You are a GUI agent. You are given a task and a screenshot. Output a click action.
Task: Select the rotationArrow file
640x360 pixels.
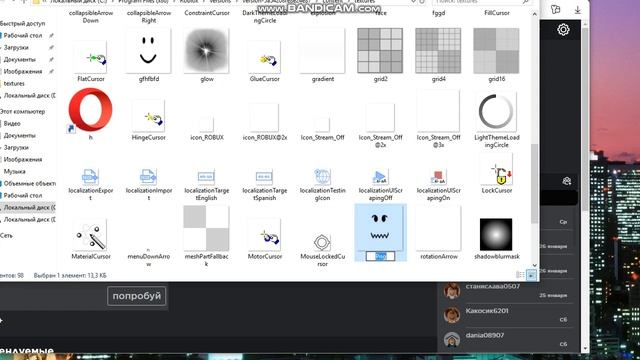438,228
